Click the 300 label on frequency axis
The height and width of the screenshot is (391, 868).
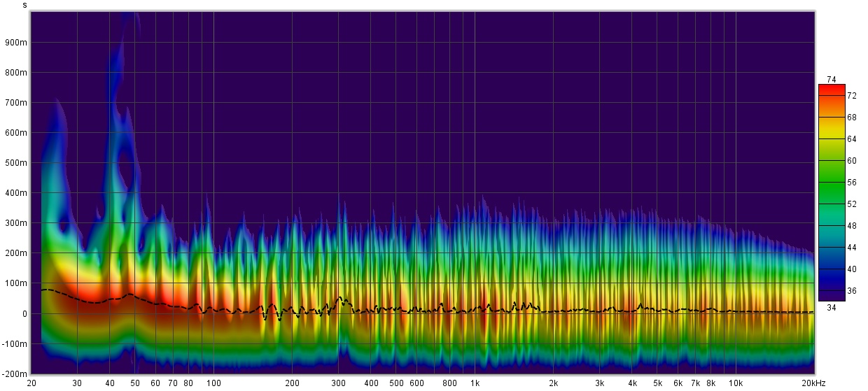(339, 383)
